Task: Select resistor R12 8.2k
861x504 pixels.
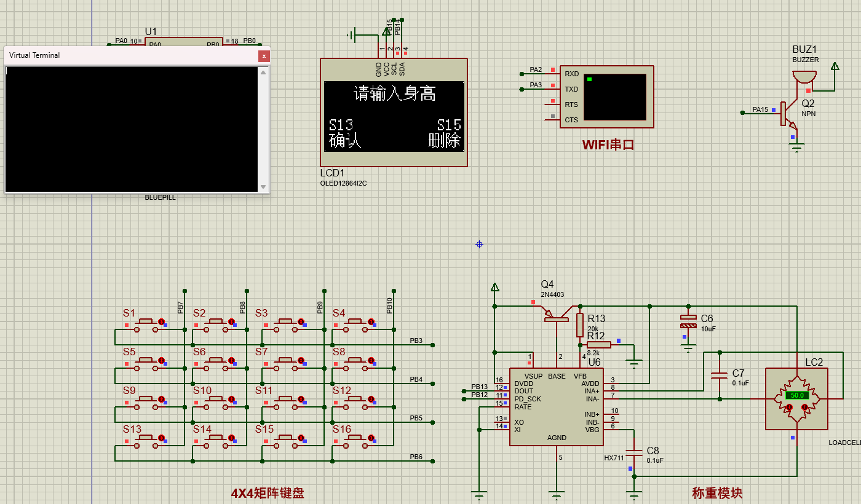Action: tap(598, 344)
